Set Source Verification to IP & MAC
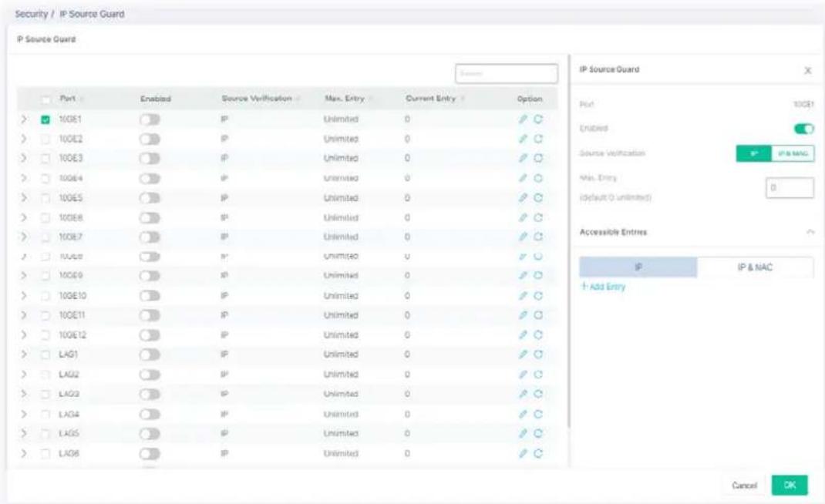The width and height of the screenshot is (825, 504). click(793, 153)
